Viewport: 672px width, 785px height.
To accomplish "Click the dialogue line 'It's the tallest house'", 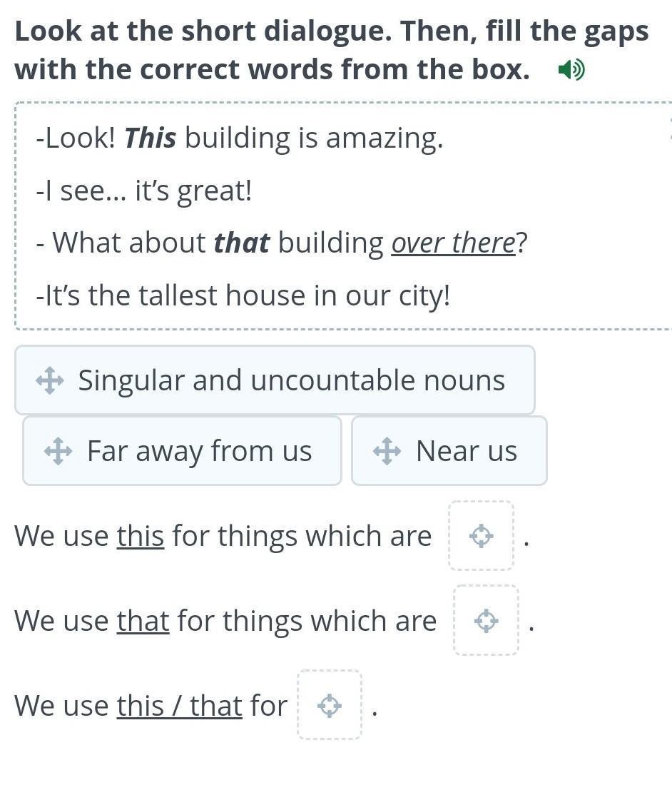I will (243, 295).
